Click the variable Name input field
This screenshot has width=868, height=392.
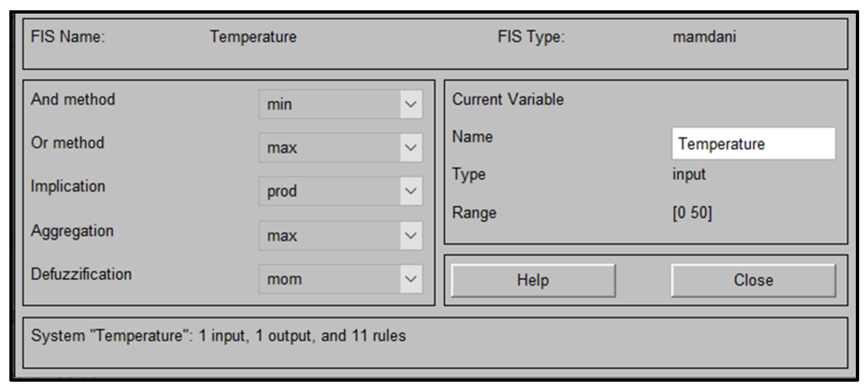point(753,143)
